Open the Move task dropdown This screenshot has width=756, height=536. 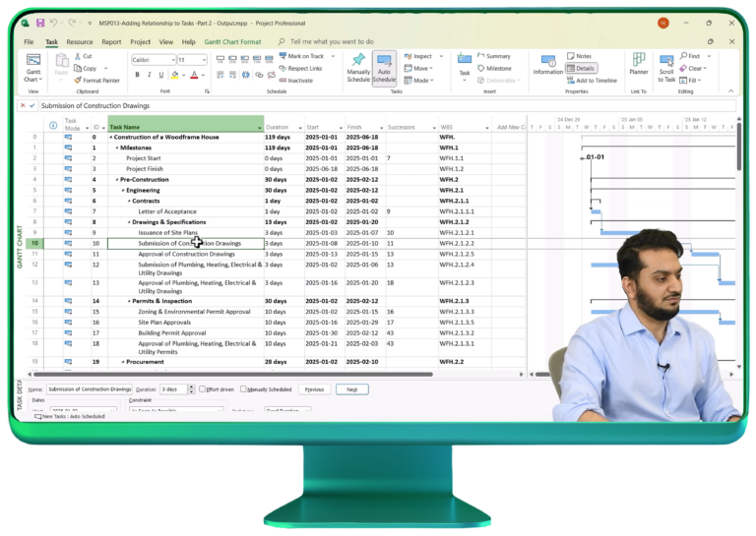tap(419, 69)
